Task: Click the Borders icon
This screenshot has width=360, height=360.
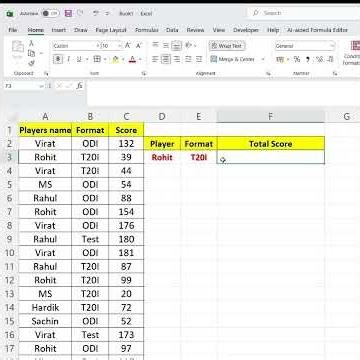Action: 97,59
